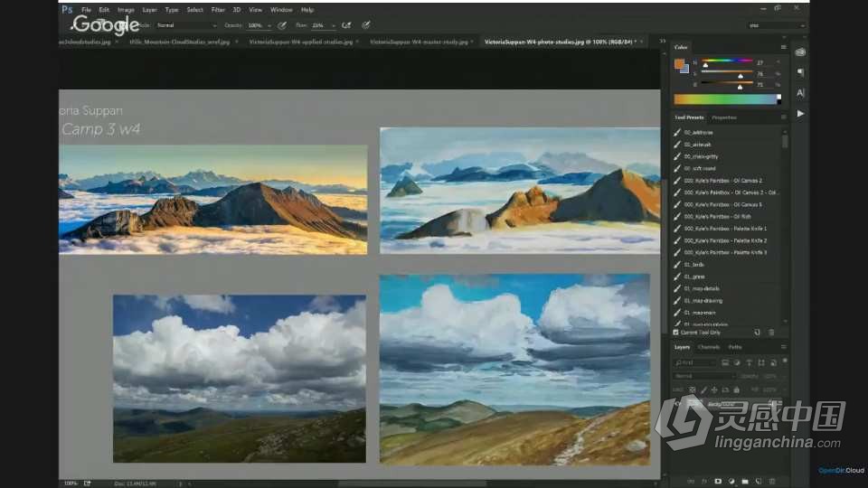Close the VictoriaSuppan-W4-photo-studies.jpg tab
The image size is (868, 488).
coord(642,42)
